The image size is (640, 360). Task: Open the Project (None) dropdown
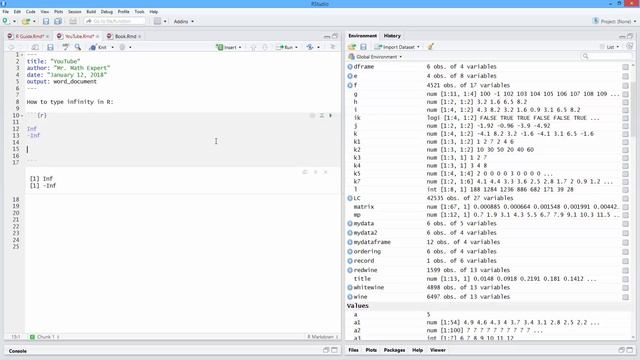[614, 21]
